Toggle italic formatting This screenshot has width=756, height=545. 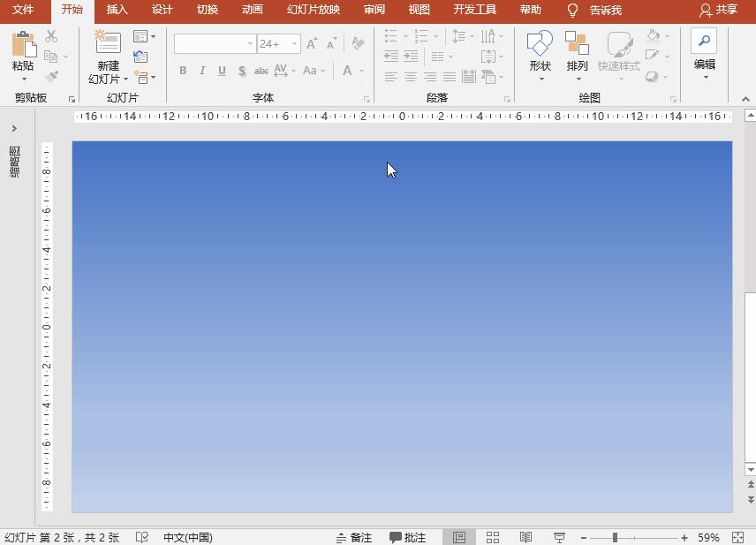(202, 72)
